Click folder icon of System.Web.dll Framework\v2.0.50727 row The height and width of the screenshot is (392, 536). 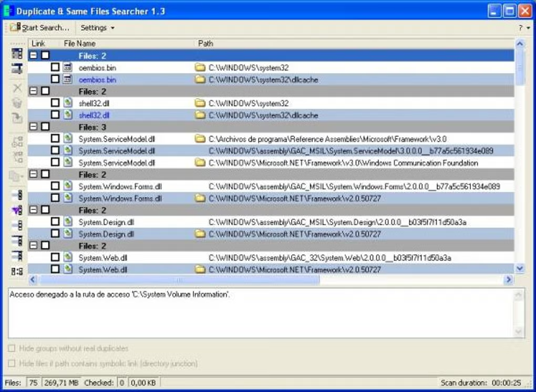pos(200,270)
